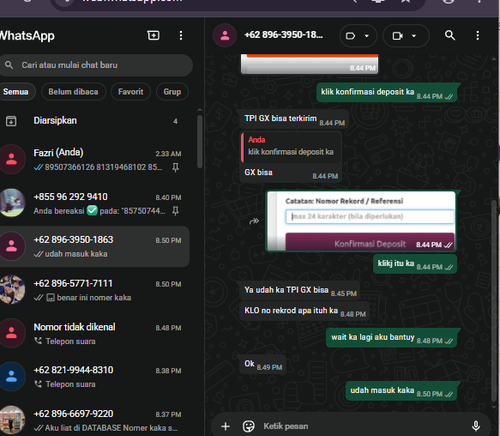Start a new chat with the plus icon
The width and height of the screenshot is (500, 436).
tap(153, 35)
